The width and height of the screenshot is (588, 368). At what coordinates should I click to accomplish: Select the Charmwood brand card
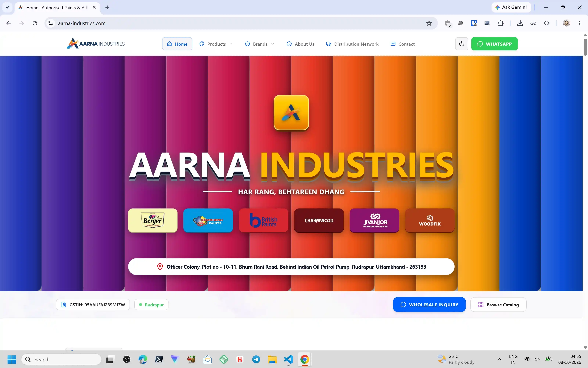(x=319, y=220)
